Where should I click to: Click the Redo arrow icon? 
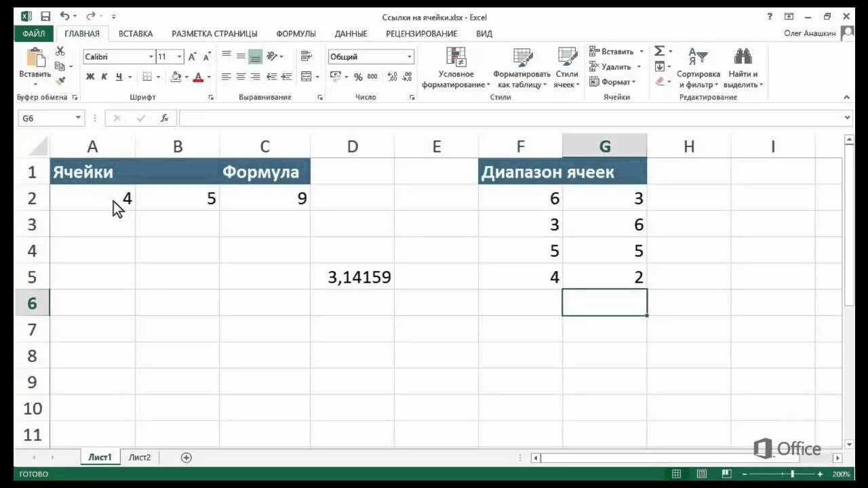[90, 16]
